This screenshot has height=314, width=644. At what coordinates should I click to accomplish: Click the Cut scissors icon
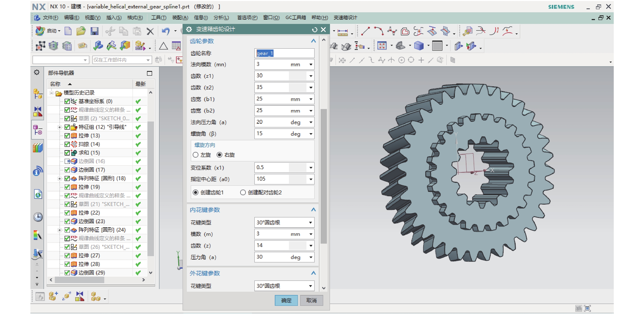tap(110, 31)
